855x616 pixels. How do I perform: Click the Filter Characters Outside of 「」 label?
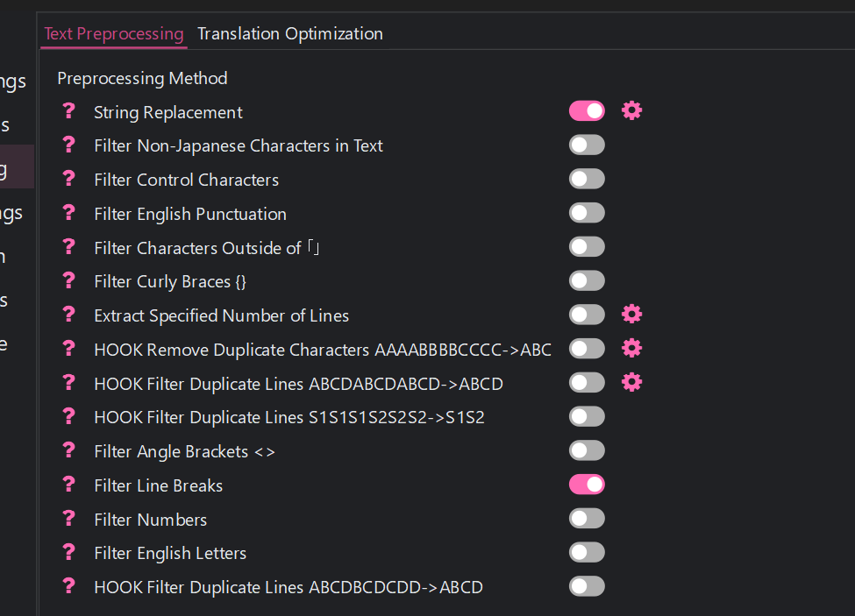click(207, 248)
